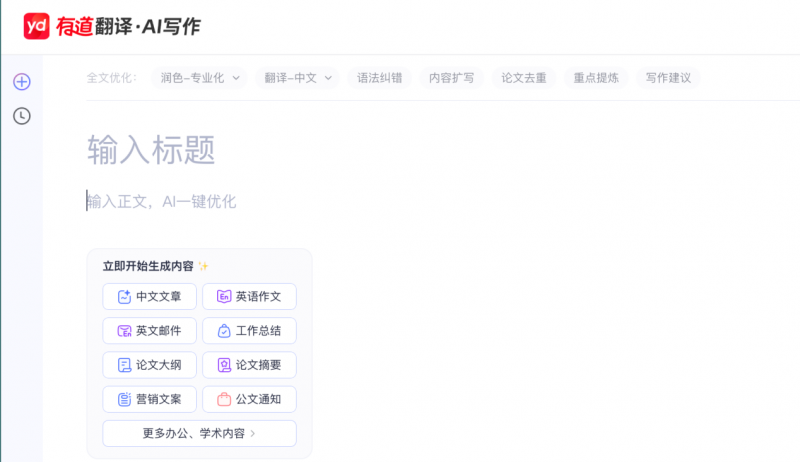Generate a 工作总结 summary
The width and height of the screenshot is (800, 462).
click(249, 330)
